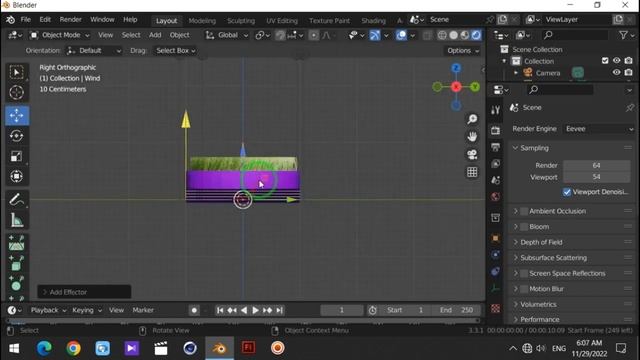640x360 pixels.
Task: Toggle camera view icon
Action: (472, 154)
